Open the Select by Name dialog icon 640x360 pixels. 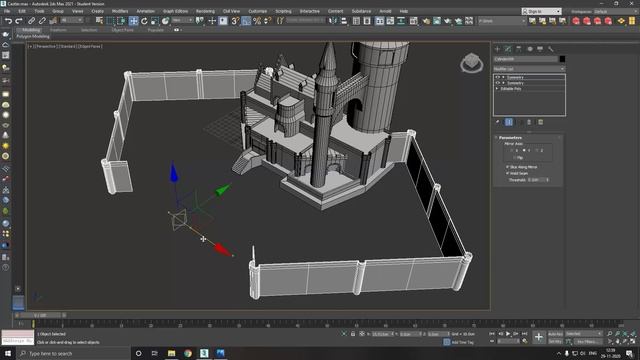(x=99, y=21)
